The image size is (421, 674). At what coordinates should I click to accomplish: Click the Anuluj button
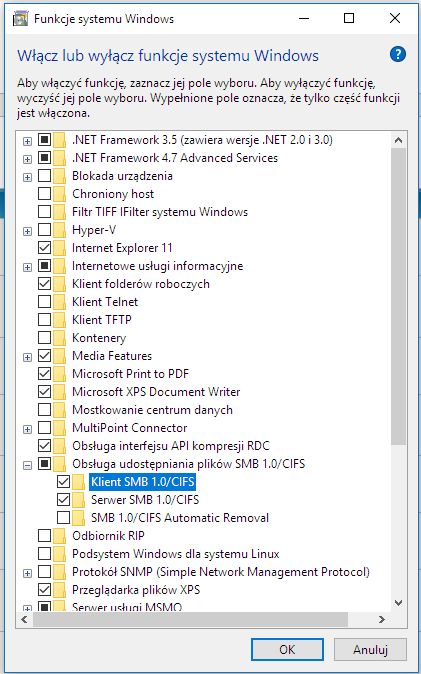click(370, 649)
